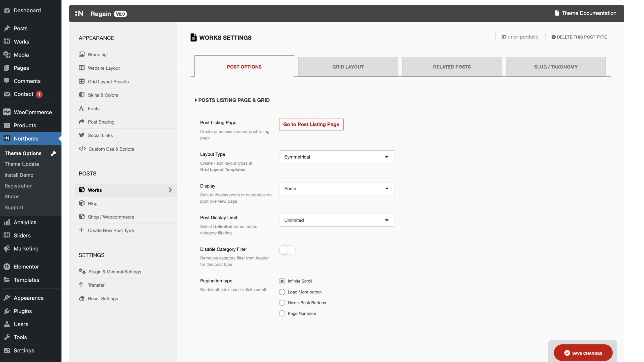Select the Post Options tab
The width and height of the screenshot is (644, 362).
[x=244, y=66]
